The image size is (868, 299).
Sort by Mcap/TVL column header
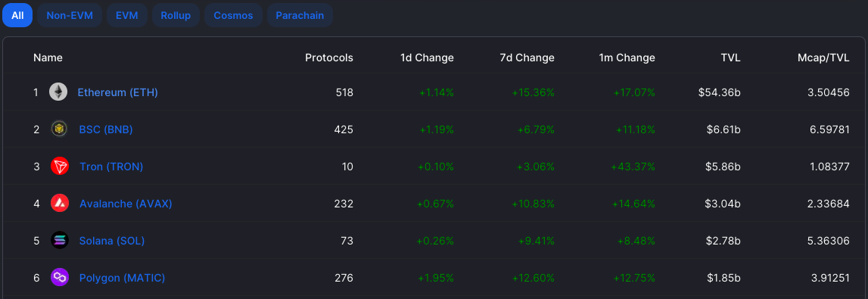click(823, 58)
